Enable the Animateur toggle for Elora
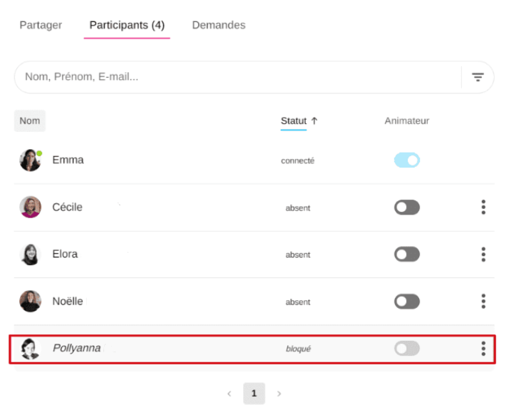The width and height of the screenshot is (509, 420). [407, 255]
